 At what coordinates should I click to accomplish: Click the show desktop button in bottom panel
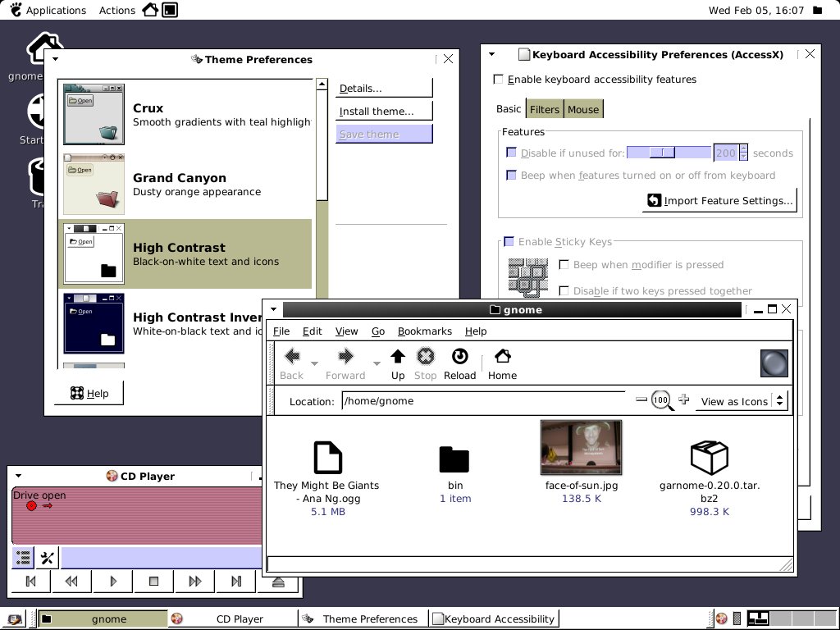15,619
